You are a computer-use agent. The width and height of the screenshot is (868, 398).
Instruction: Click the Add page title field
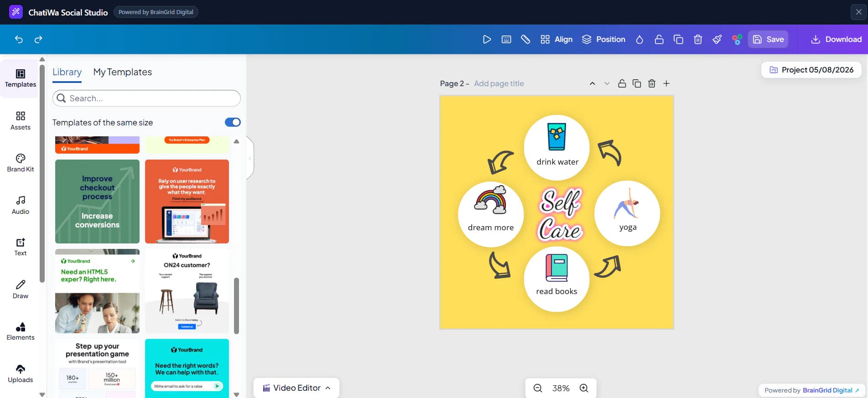[x=499, y=83]
